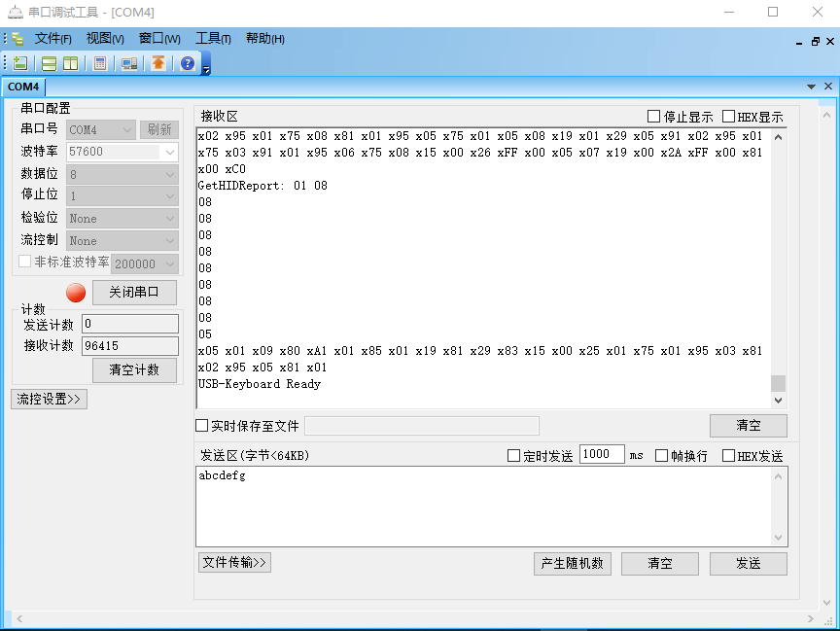Viewport: 840px width, 631px height.
Task: Open help via blue question icon
Action: (x=188, y=63)
